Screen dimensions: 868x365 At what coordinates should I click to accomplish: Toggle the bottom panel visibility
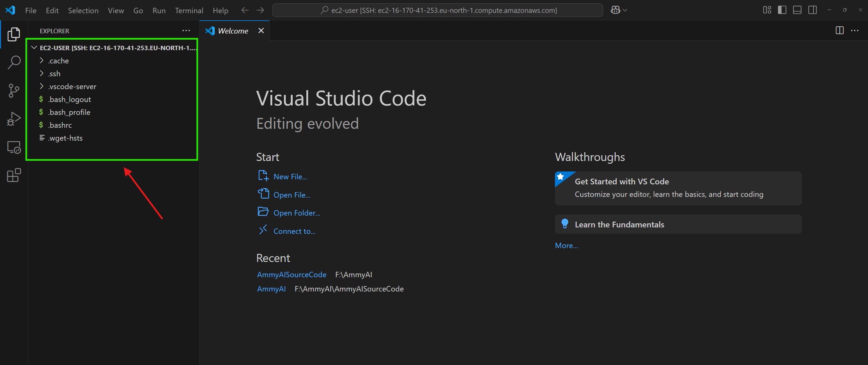pos(797,10)
